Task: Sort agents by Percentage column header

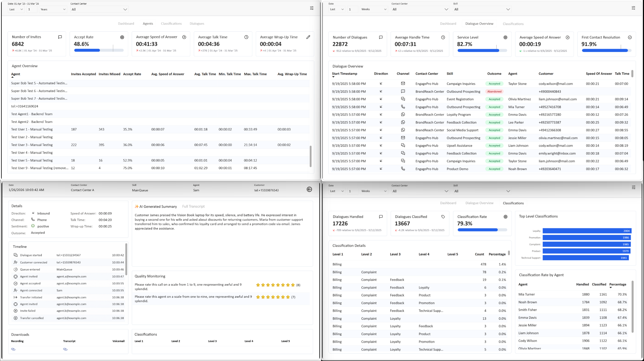Action: click(x=618, y=284)
